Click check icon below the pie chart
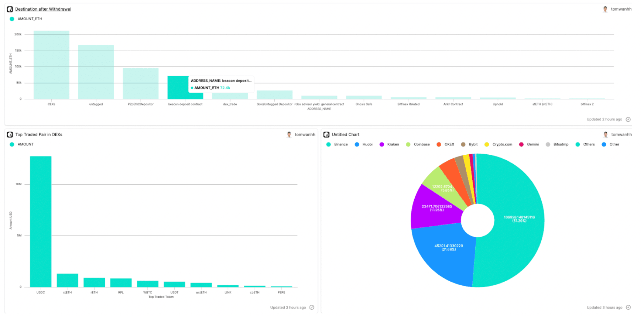The width and height of the screenshot is (644, 316). (628, 308)
